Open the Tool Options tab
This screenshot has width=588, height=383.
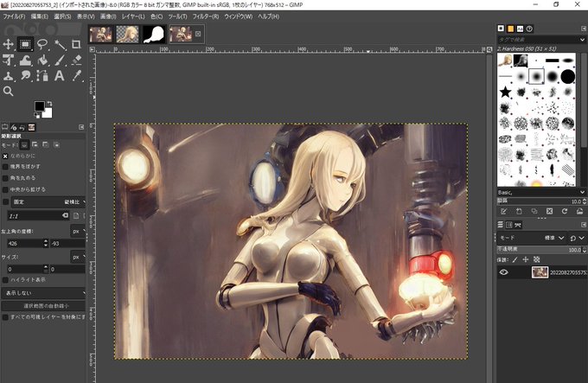5,127
